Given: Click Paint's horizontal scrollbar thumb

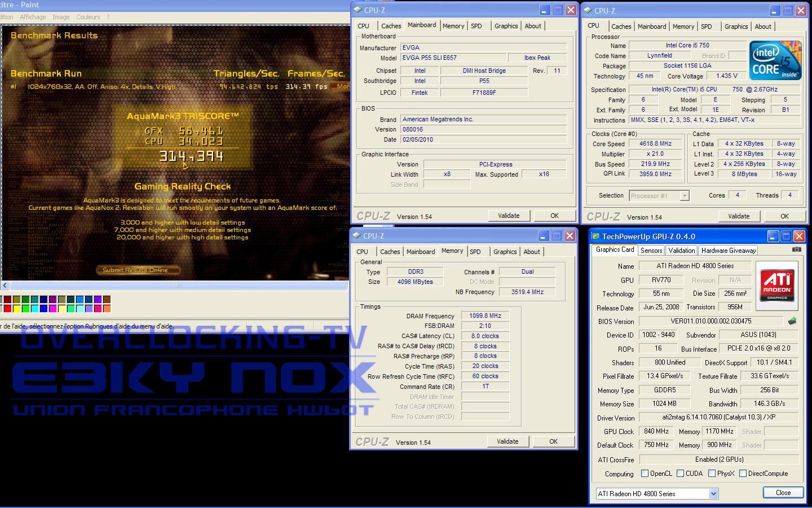Looking at the screenshot, I should [x=179, y=286].
